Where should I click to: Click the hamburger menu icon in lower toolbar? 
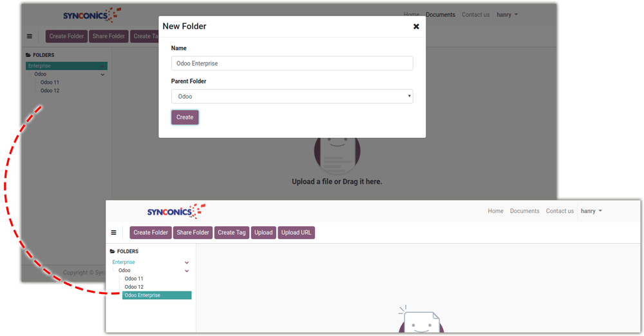coord(114,233)
